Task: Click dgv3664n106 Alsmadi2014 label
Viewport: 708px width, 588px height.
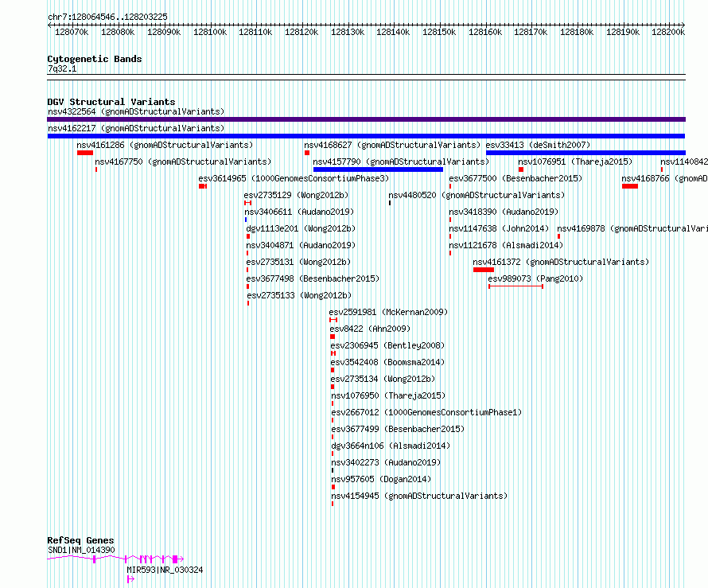Action: (391, 446)
